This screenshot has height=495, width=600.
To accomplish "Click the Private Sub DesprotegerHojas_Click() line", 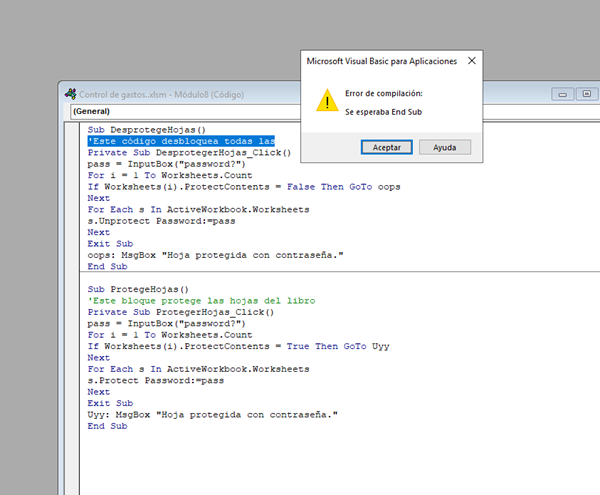I will (x=189, y=153).
